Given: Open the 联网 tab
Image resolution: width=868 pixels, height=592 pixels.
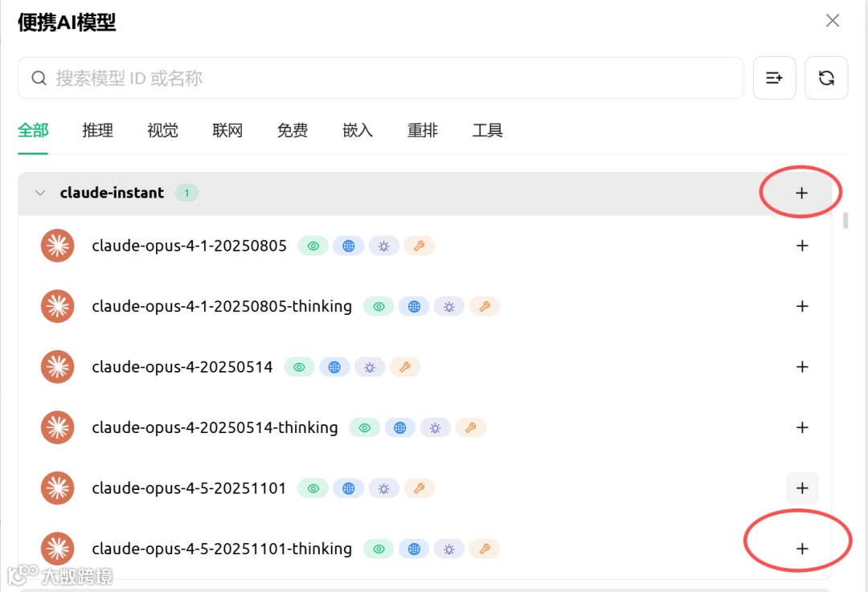Looking at the screenshot, I should coord(227,131).
